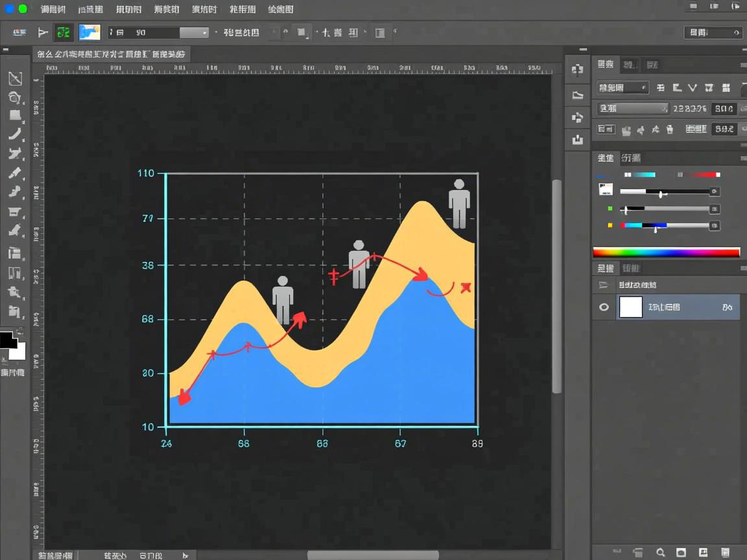Select the topmost tool in the left toolbar
Image resolution: width=747 pixels, height=560 pixels.
(15, 79)
